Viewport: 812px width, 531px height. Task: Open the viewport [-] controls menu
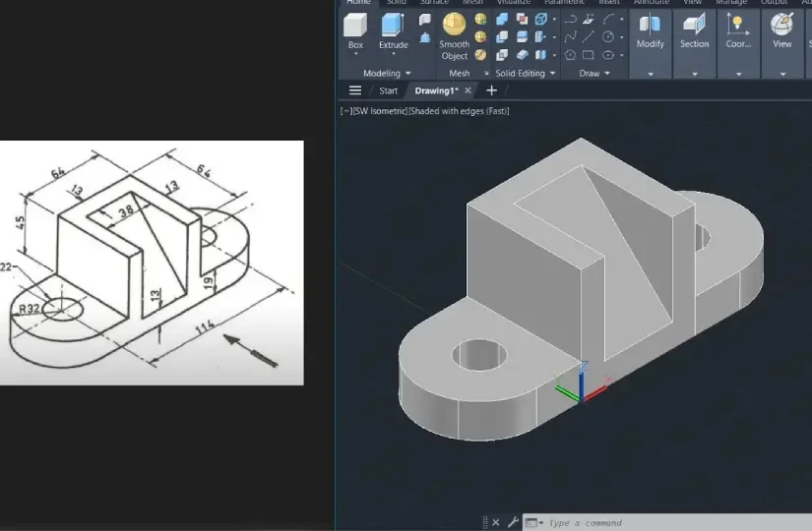[x=345, y=111]
